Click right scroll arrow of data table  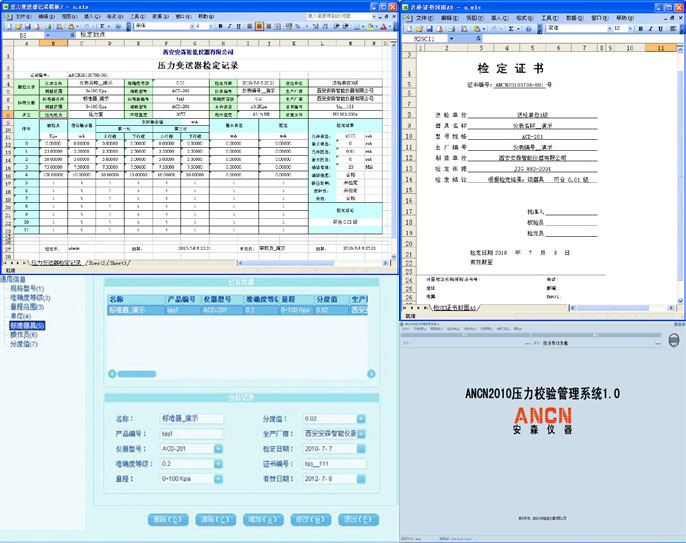point(371,374)
